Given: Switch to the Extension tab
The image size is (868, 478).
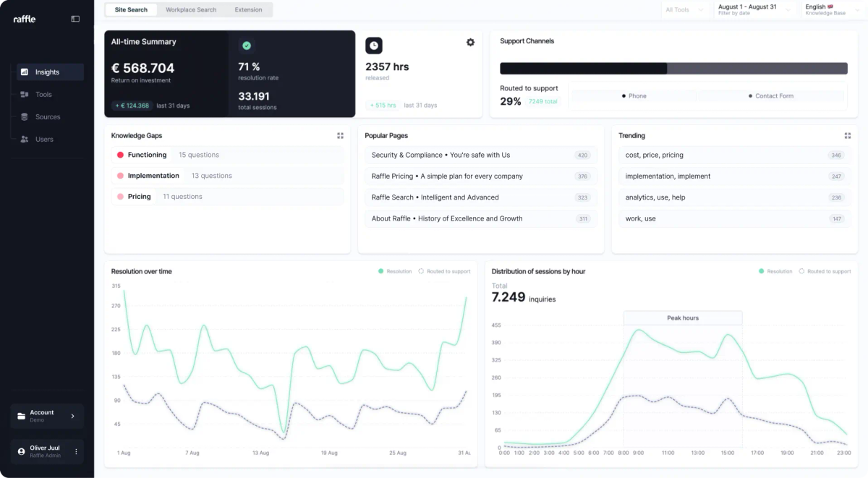Looking at the screenshot, I should (248, 10).
